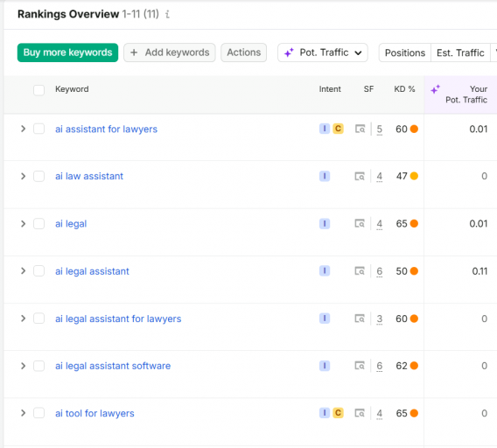Screen dimensions: 497x448
Task: Expand the ai legal row
Action: coord(23,223)
